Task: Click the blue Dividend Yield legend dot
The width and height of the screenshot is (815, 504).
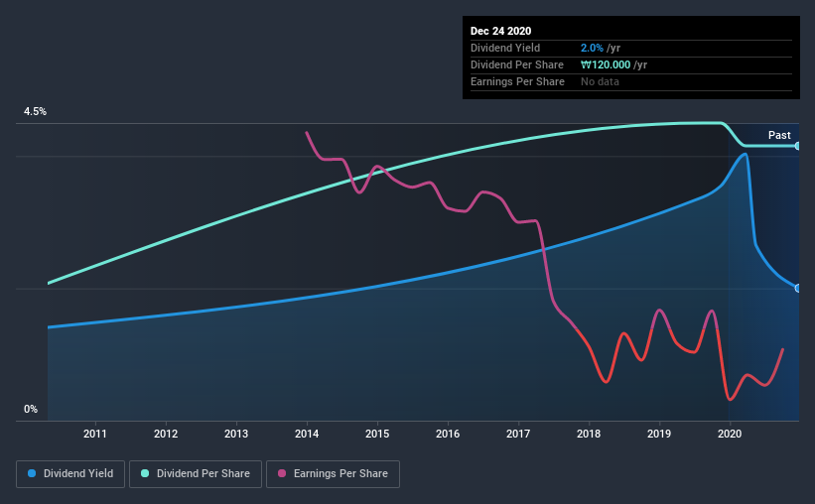Action: [32, 473]
